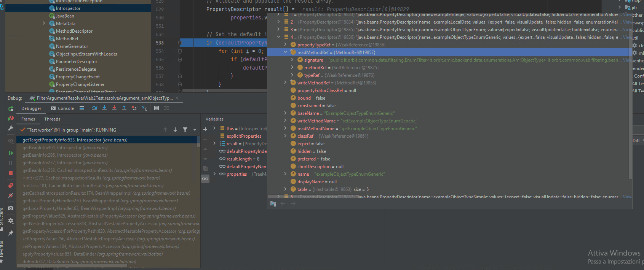Stop the debug session red square
This screenshot has height=270, width=644.
point(11,173)
